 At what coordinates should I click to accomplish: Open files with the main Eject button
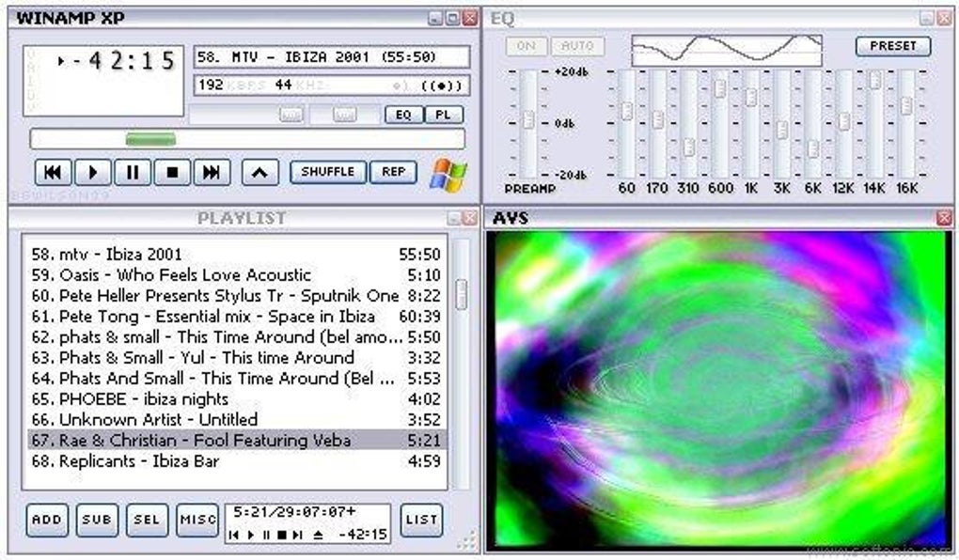pyautogui.click(x=259, y=172)
